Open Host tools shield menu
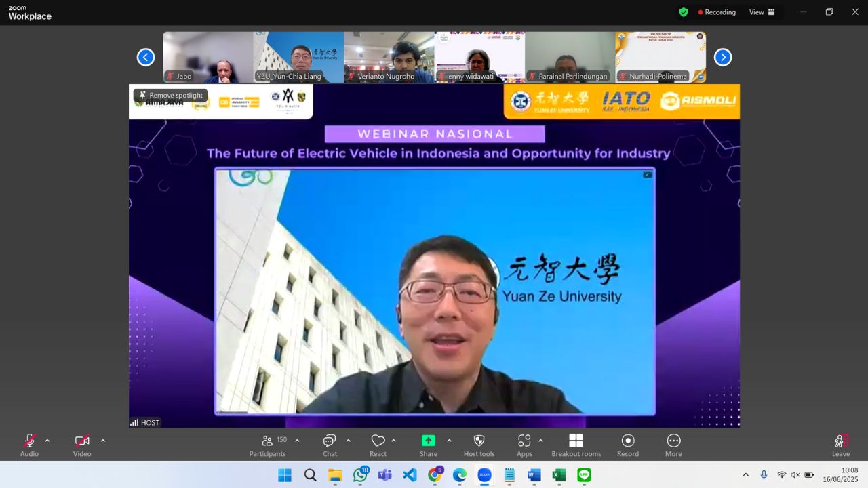 click(x=479, y=445)
